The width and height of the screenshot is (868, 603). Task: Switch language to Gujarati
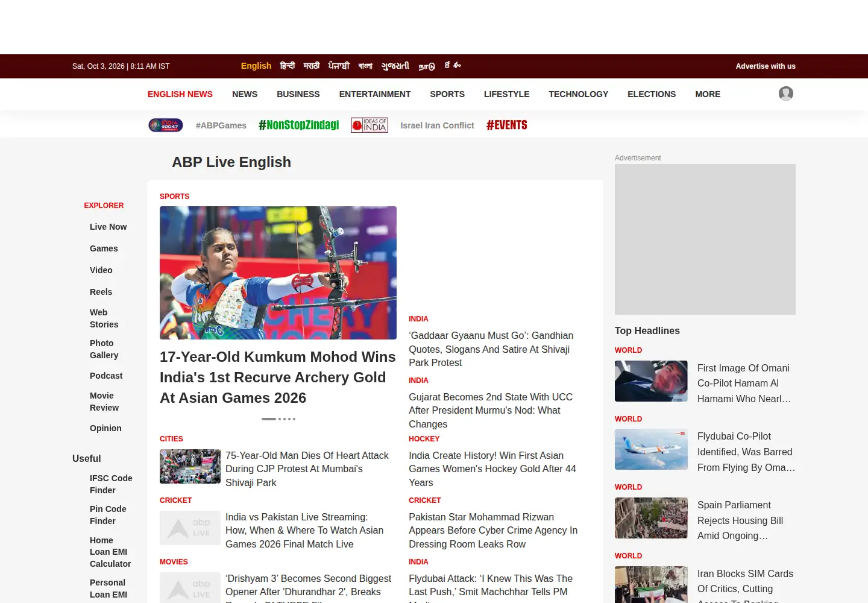pyautogui.click(x=395, y=66)
